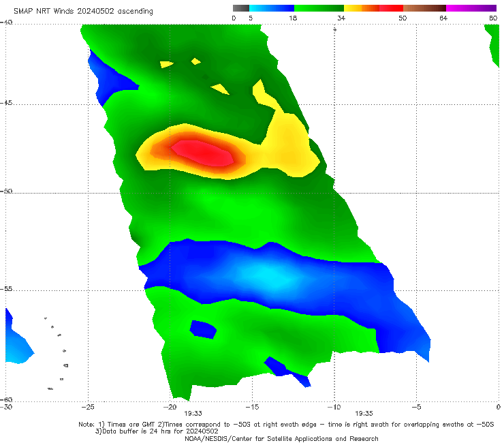Click the brown segment of the colorbar

(424, 8)
